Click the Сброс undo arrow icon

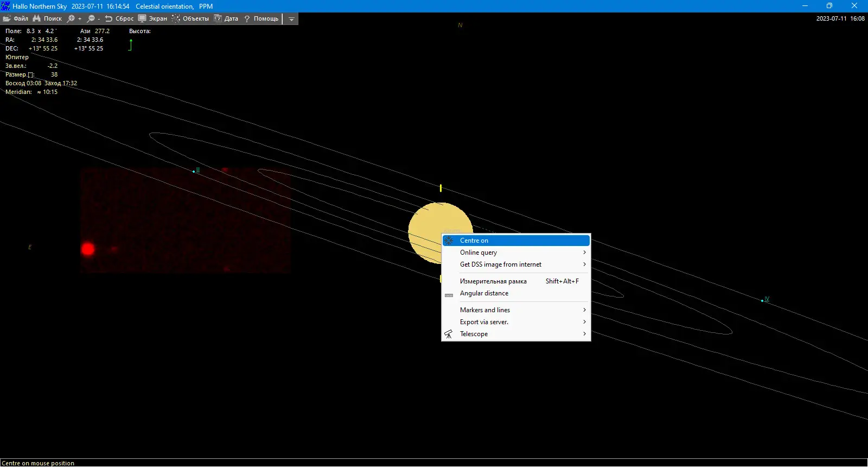coord(108,18)
